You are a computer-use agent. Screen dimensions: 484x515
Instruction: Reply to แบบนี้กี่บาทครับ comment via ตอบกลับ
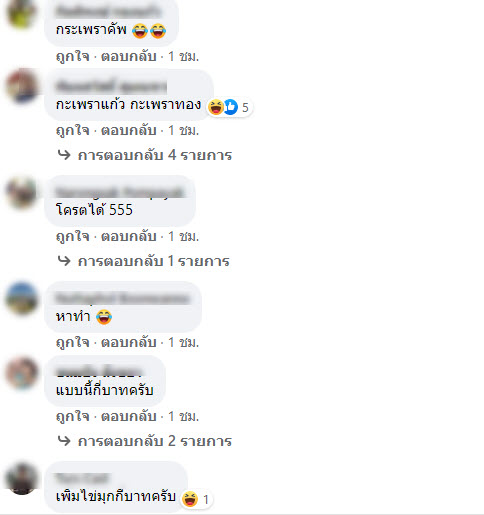coord(129,416)
